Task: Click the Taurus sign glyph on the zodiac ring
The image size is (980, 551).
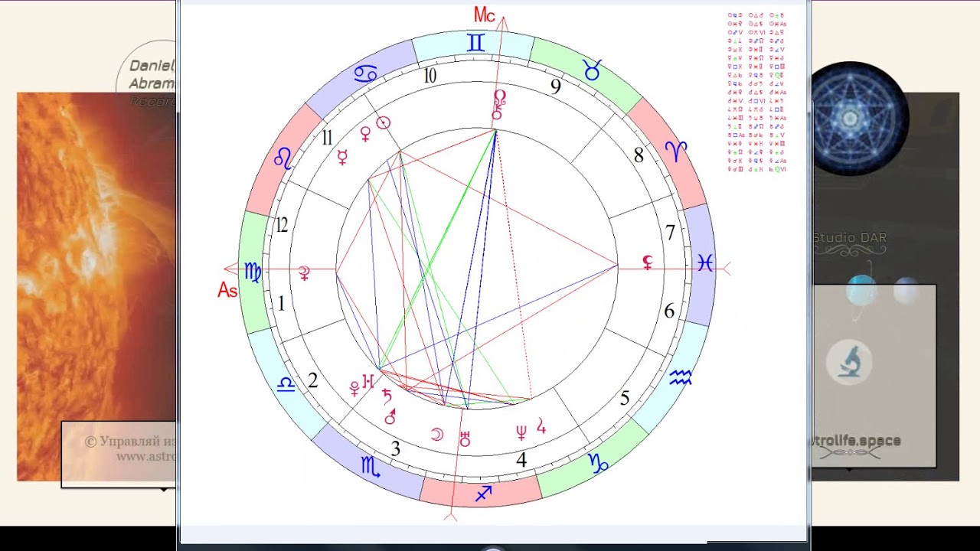Action: 592,70
